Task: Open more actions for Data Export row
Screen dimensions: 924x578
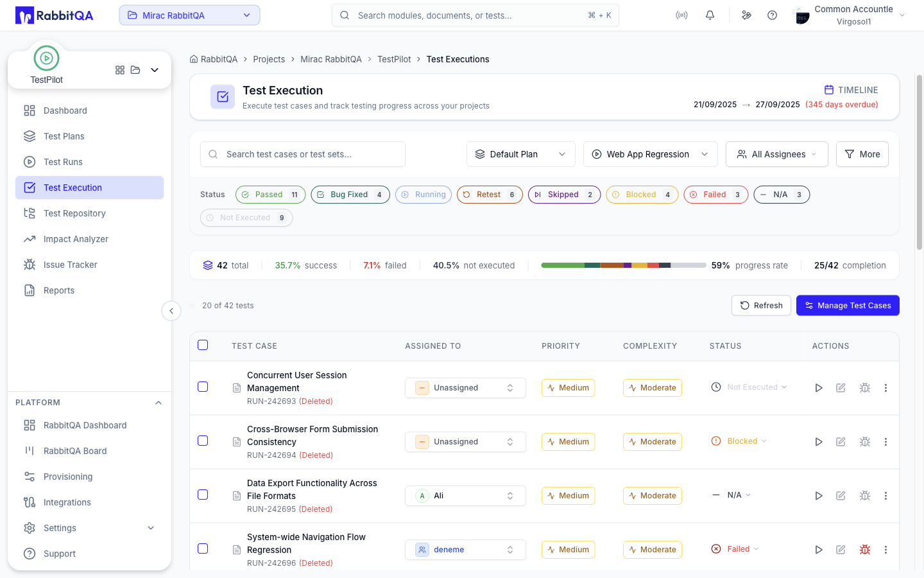Action: point(886,496)
